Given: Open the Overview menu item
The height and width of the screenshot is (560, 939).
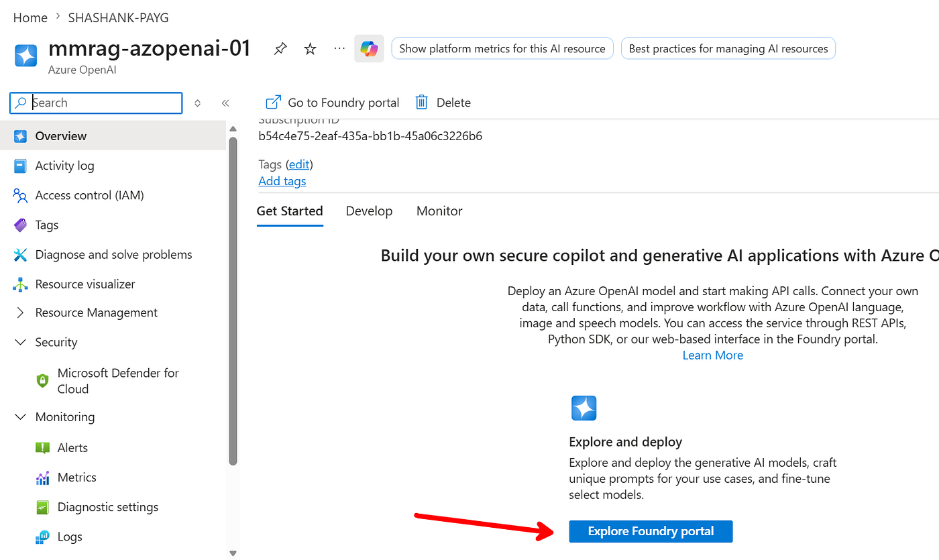Looking at the screenshot, I should click(x=113, y=136).
